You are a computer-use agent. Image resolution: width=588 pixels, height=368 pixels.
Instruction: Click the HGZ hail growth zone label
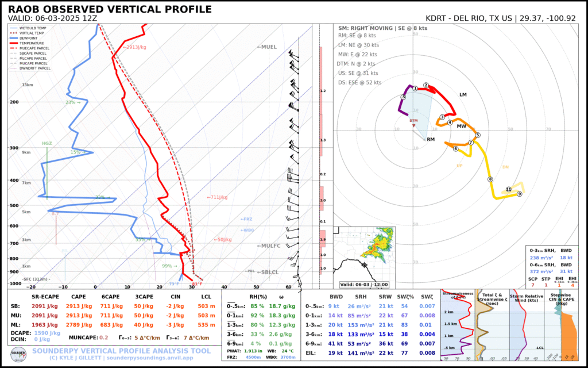tap(47, 143)
